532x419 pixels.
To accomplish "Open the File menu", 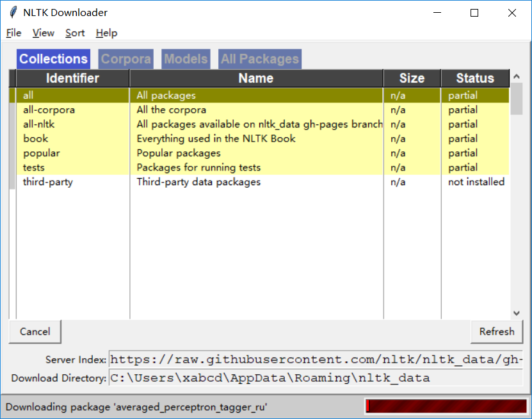I will [13, 33].
